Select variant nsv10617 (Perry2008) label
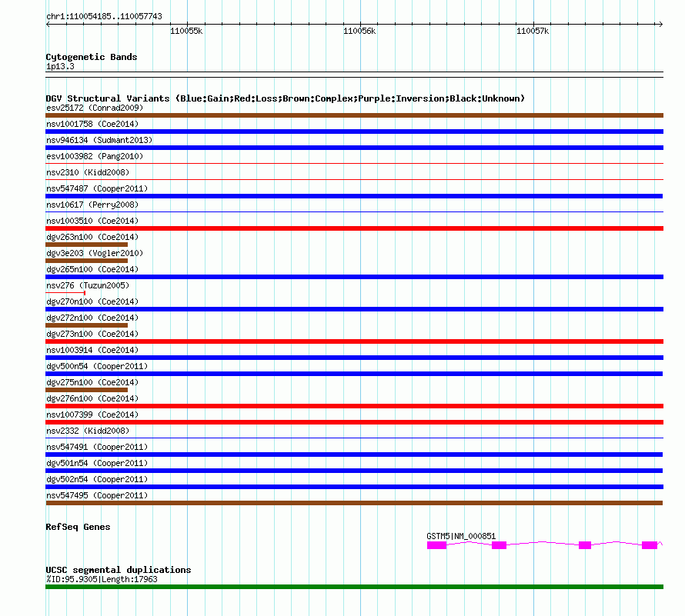Image resolution: width=685 pixels, height=616 pixels. (92, 205)
